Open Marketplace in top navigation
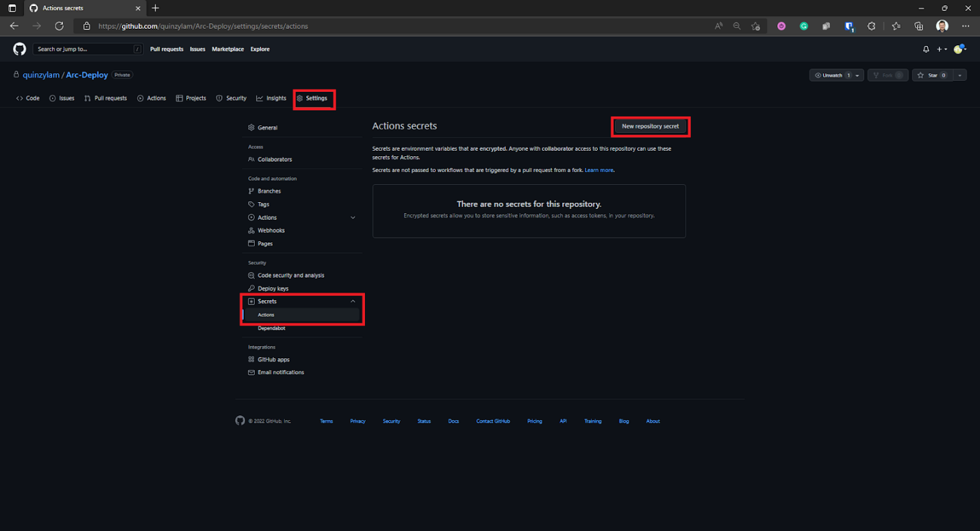The height and width of the screenshot is (531, 980). pyautogui.click(x=227, y=49)
